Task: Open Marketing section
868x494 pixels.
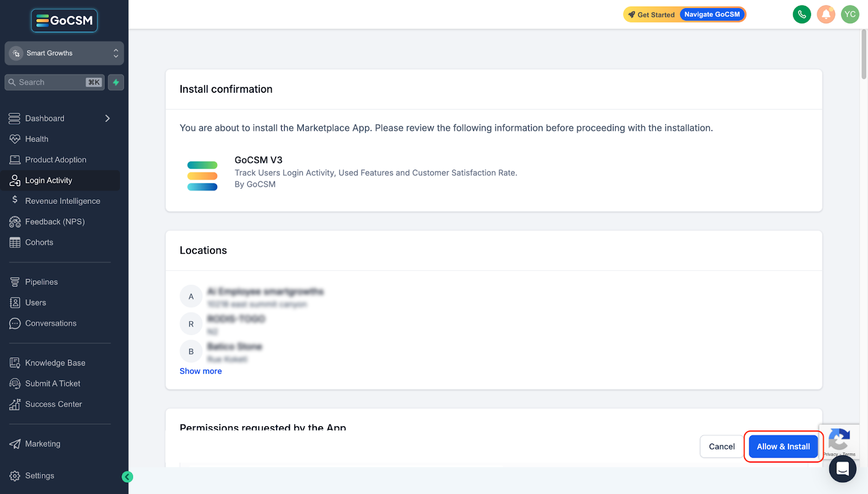Action: [42, 444]
